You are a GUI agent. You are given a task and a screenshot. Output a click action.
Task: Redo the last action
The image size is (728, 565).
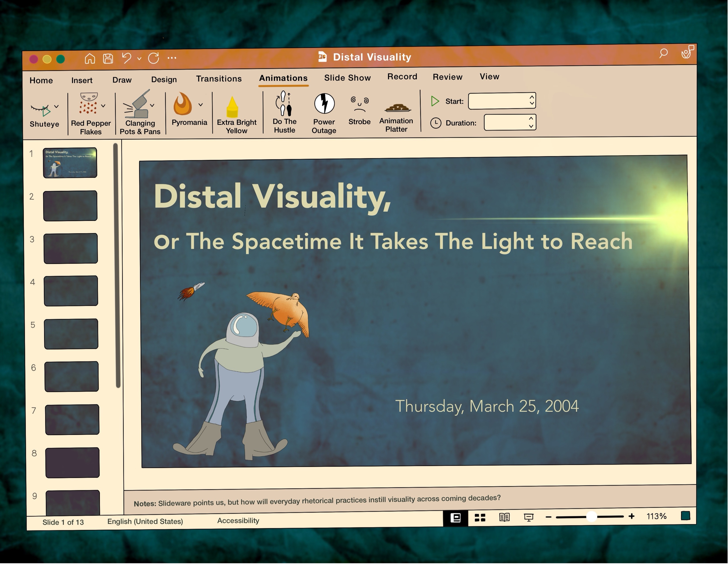tap(154, 58)
